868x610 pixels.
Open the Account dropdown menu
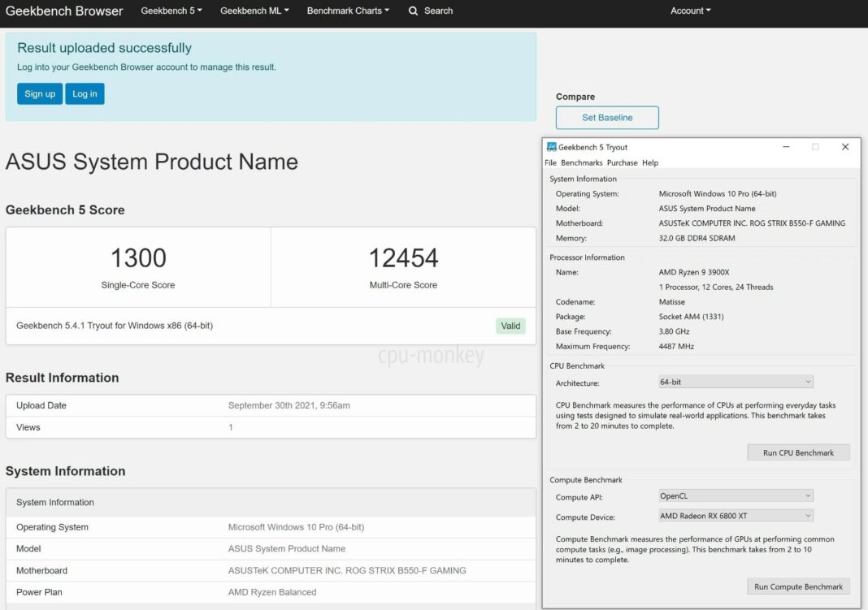pyautogui.click(x=690, y=11)
